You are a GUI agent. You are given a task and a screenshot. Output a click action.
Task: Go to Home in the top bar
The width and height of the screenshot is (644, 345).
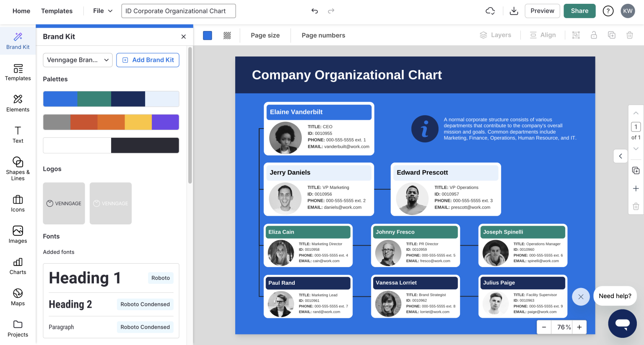21,10
